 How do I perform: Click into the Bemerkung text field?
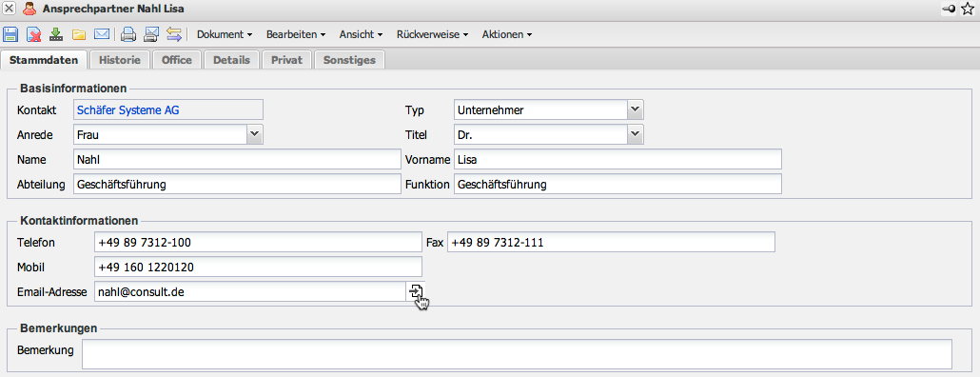point(517,354)
